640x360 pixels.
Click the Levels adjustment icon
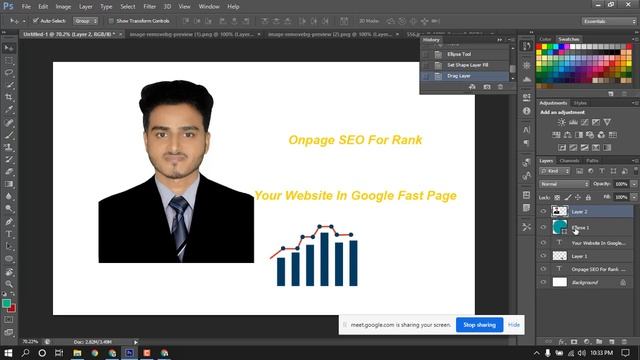pyautogui.click(x=573, y=122)
